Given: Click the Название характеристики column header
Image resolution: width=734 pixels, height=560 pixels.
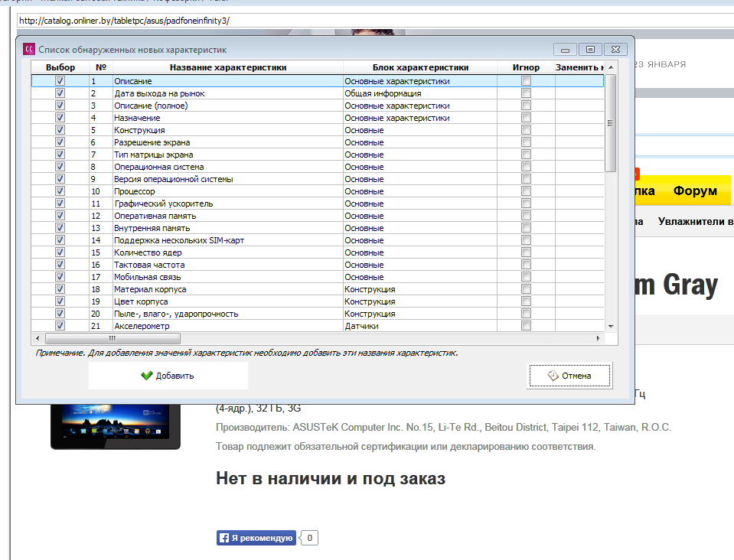Looking at the screenshot, I should [x=228, y=67].
